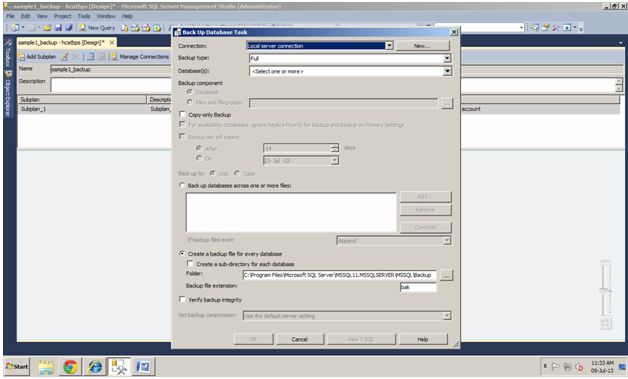628x379 pixels.
Task: Click the Subplan Properties icon
Action: tap(64, 57)
